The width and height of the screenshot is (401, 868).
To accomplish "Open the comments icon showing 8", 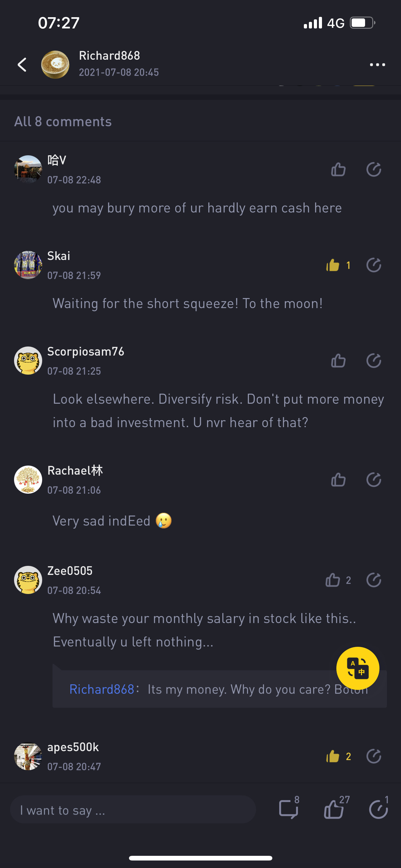I will tap(289, 809).
